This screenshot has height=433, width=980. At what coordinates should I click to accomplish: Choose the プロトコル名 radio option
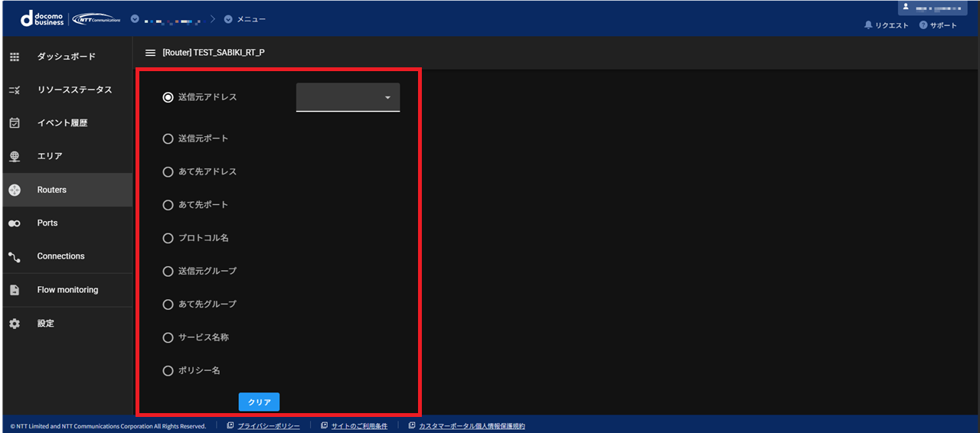pos(168,238)
